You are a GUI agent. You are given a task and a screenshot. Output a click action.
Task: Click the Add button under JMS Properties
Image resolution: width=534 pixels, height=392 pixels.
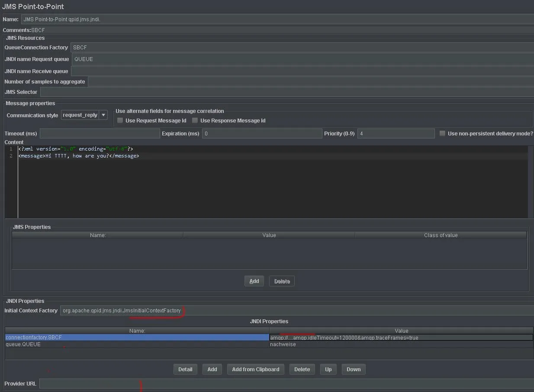pos(254,281)
